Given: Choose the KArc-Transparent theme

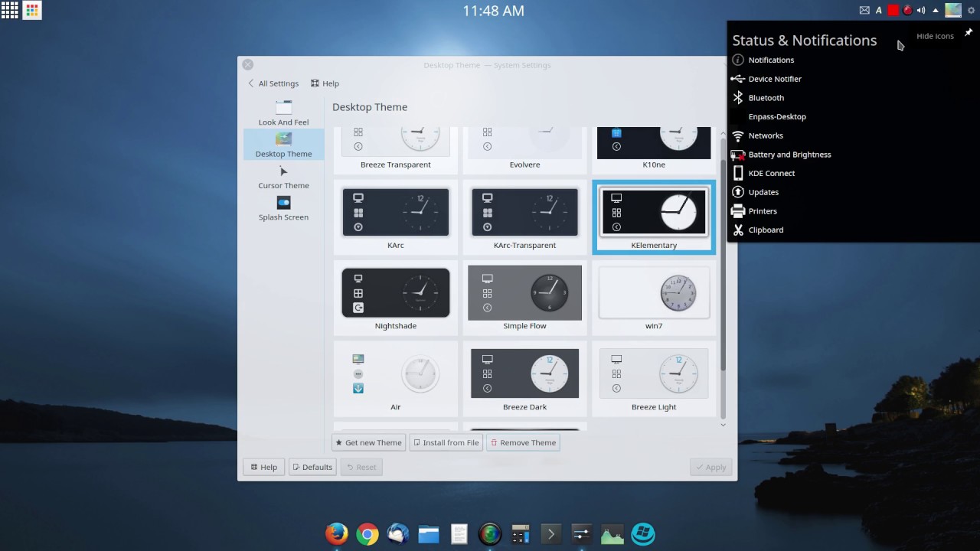Looking at the screenshot, I should click(524, 217).
